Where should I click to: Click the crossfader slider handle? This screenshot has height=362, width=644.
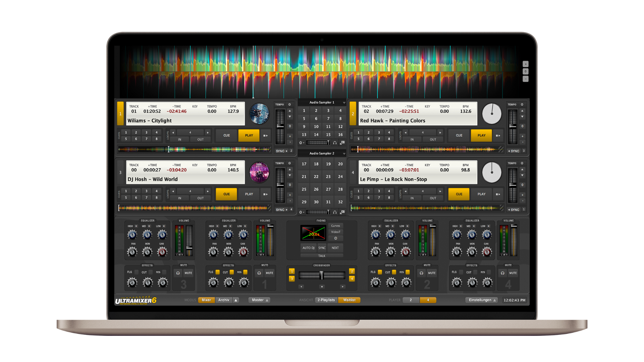coord(321,275)
